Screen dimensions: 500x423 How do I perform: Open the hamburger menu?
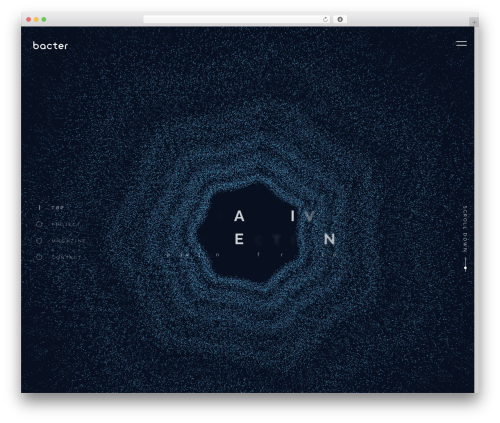tap(461, 44)
